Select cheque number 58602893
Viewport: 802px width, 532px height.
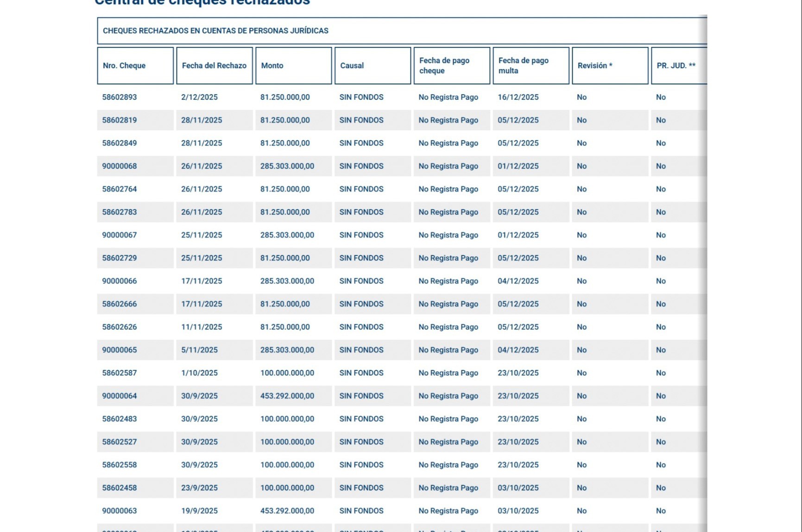120,97
